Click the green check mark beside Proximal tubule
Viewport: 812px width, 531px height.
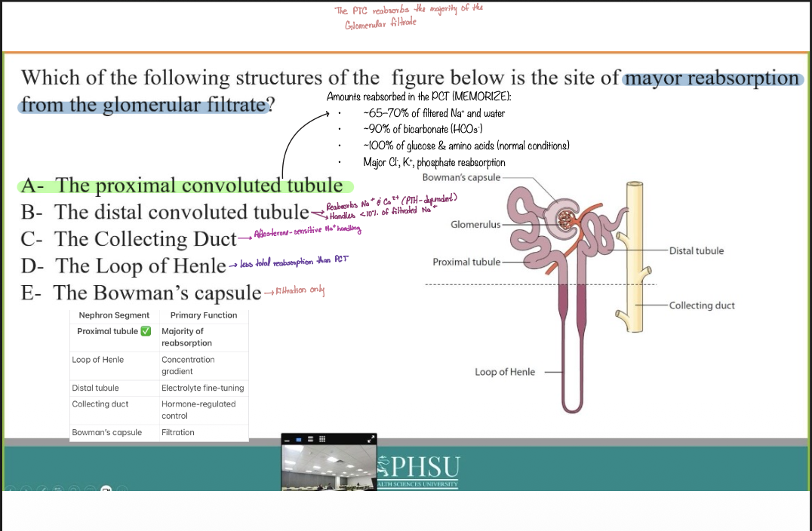click(146, 331)
